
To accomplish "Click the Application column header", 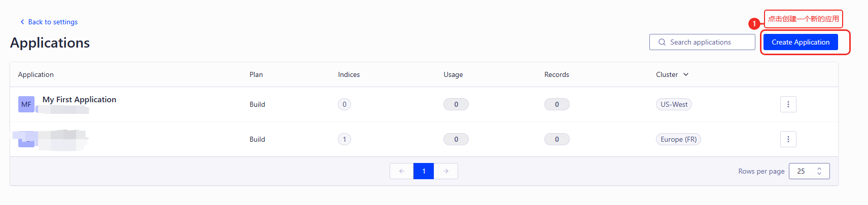I will tap(36, 74).
